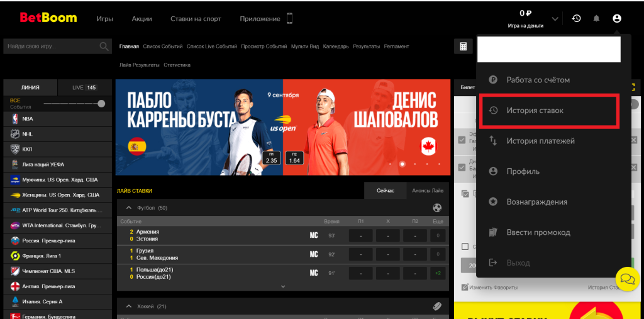Open the bet history clock icon in header
The height and width of the screenshot is (319, 644).
coord(576,19)
